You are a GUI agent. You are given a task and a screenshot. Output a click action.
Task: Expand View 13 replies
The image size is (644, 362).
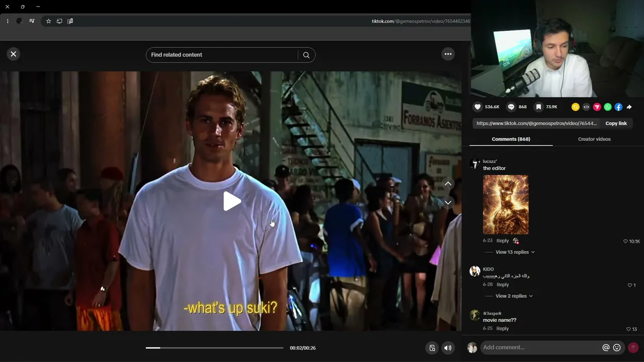(515, 252)
